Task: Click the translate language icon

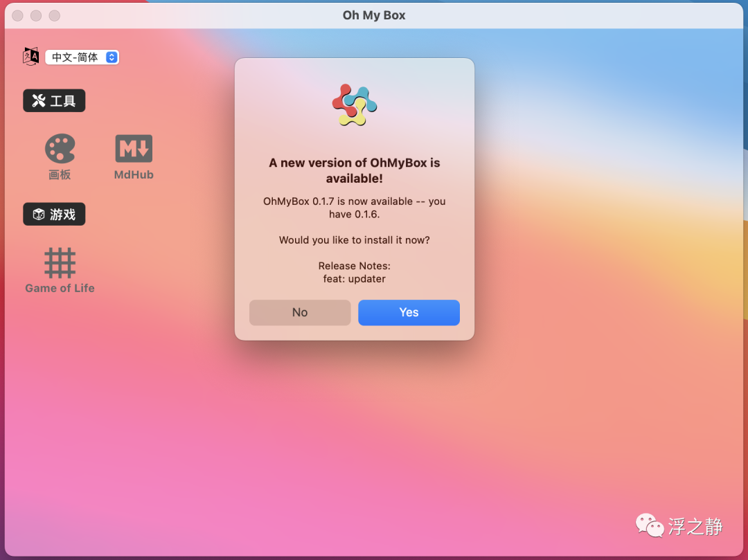Action: coord(31,57)
